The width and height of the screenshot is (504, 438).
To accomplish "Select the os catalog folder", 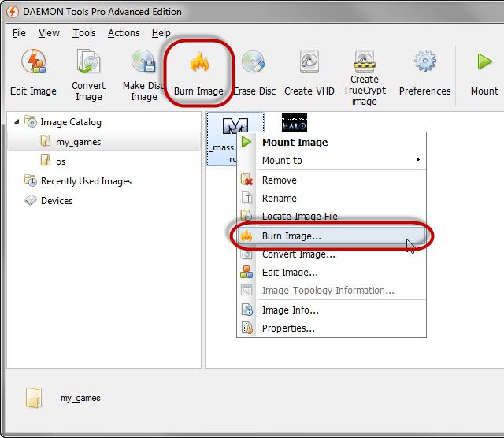I will click(61, 161).
